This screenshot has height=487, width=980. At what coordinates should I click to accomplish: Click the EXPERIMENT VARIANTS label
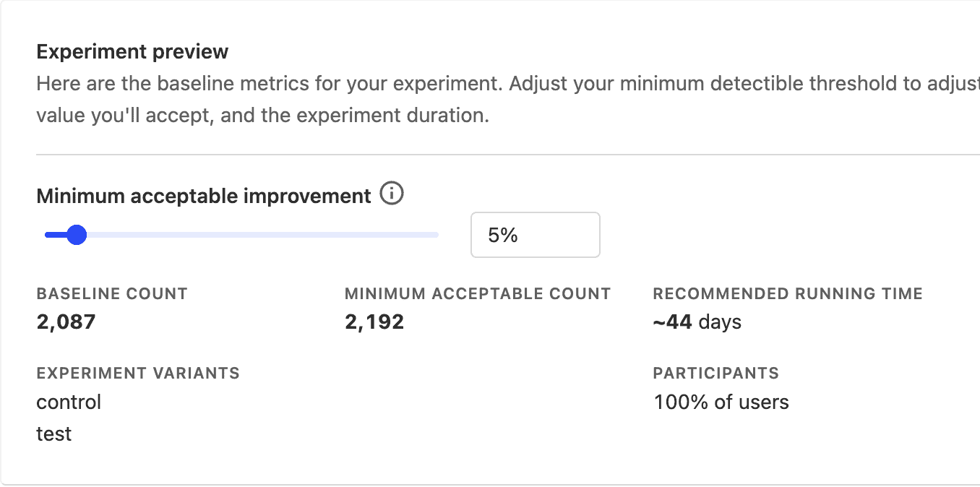coord(138,374)
